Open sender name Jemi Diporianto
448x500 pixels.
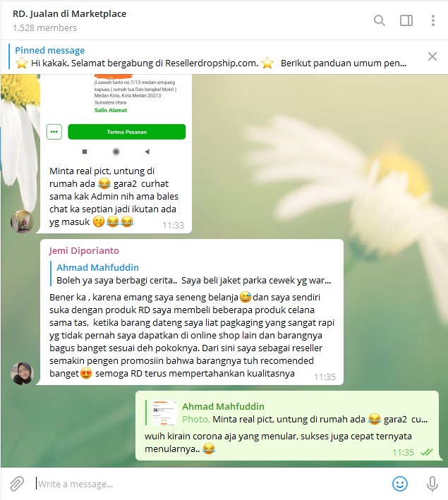pos(84,250)
